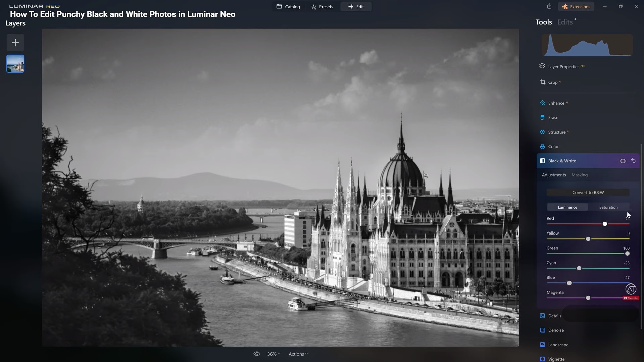Collapse the Black & White panel

tap(562, 161)
